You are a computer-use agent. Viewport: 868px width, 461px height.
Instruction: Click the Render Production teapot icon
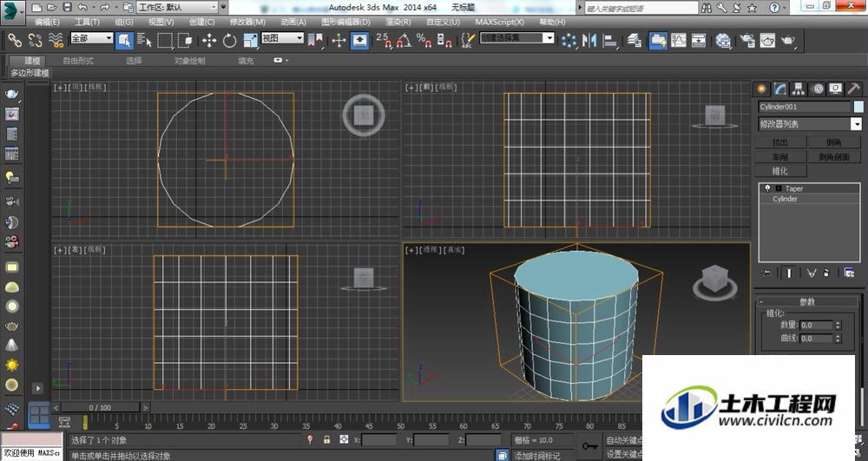788,41
